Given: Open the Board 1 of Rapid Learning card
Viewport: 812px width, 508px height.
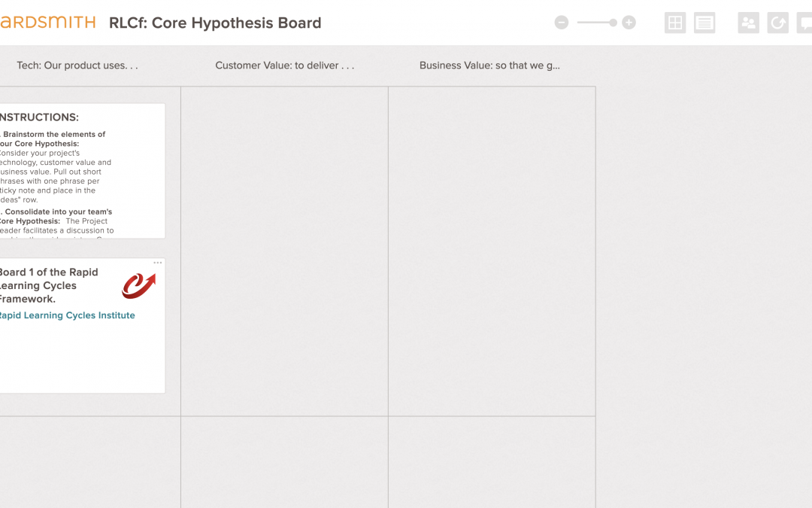Looking at the screenshot, I should click(82, 326).
